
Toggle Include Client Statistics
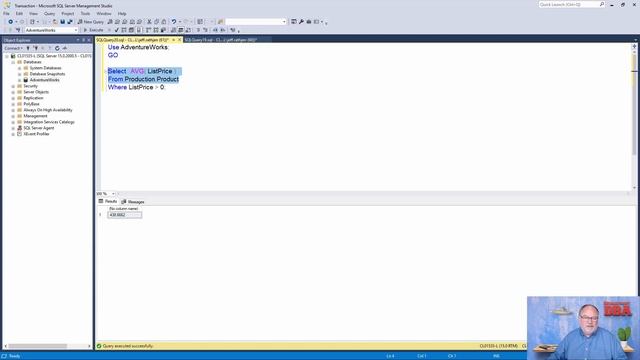tap(163, 30)
